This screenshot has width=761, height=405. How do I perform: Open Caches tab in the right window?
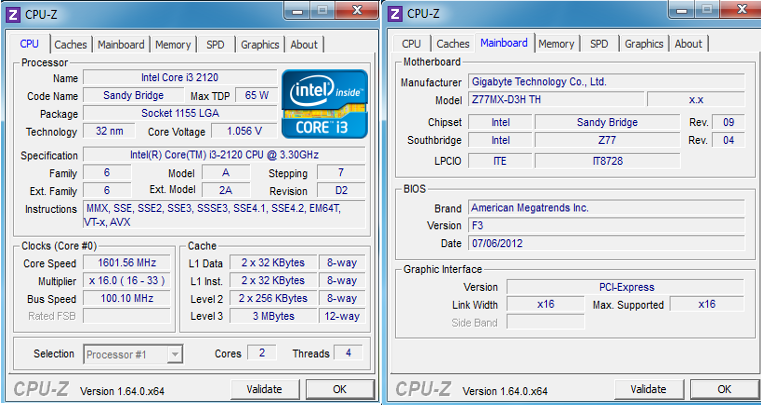coord(453,44)
